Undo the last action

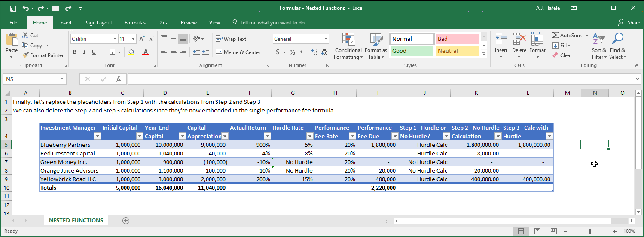[26, 8]
